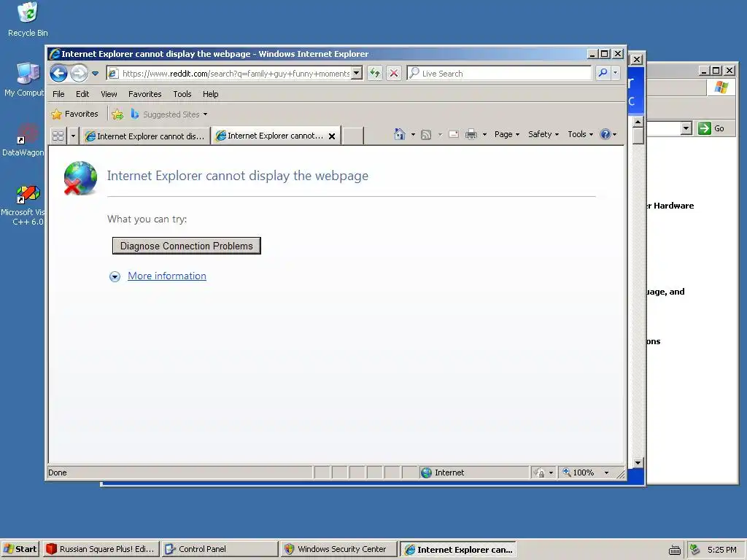Open Suggested Sites dropdown
Image resolution: width=747 pixels, height=560 pixels.
click(x=169, y=114)
